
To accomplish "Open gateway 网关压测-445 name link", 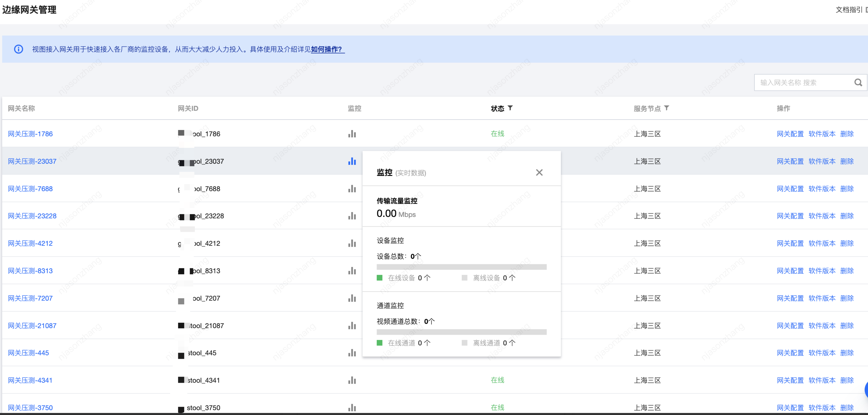I will tap(28, 353).
